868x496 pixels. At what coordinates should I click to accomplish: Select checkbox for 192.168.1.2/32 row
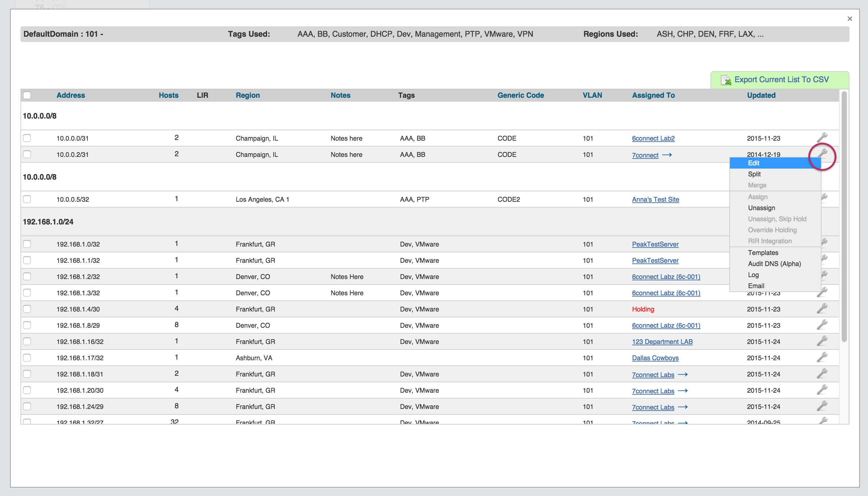[x=27, y=277]
